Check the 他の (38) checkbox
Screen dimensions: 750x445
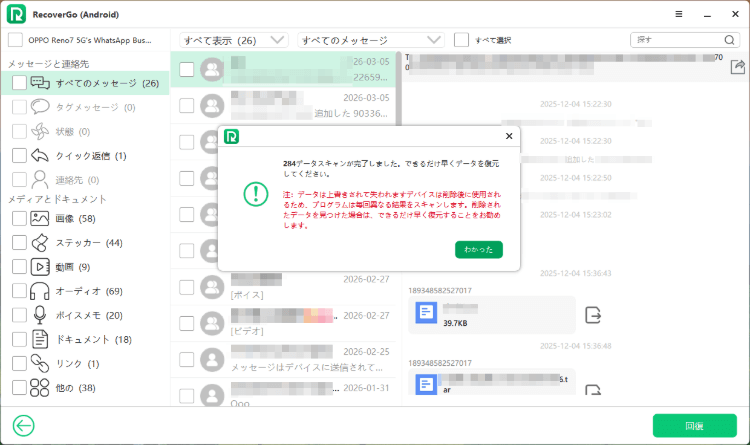19,388
